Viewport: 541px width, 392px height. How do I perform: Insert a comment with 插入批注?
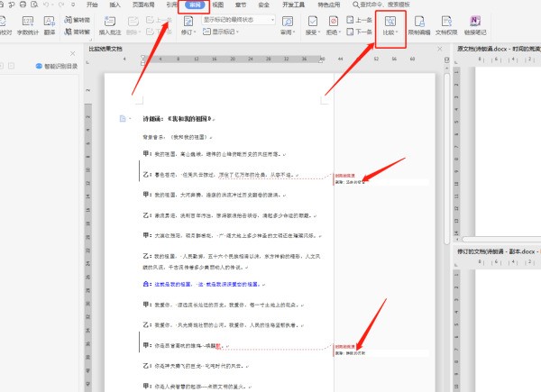(x=110, y=25)
